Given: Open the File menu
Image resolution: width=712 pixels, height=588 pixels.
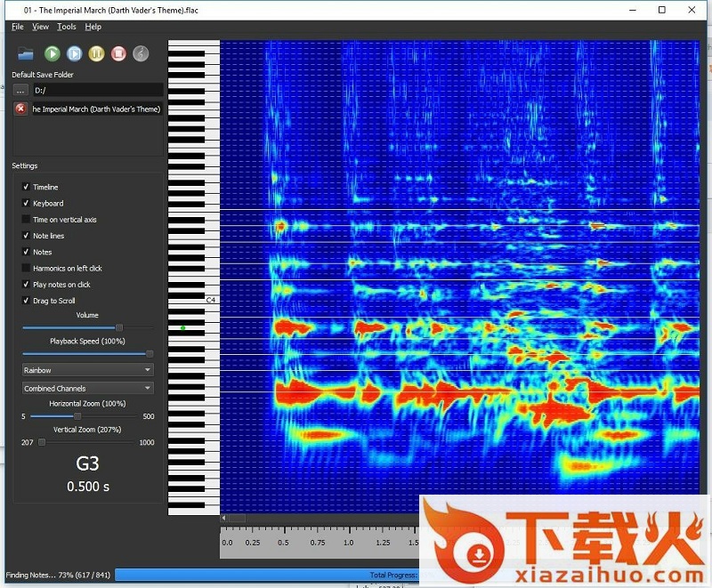Looking at the screenshot, I should pos(18,27).
